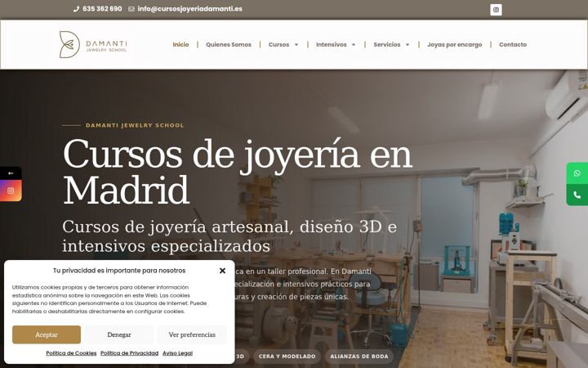Go to Inicio menu item
This screenshot has height=368, width=588.
[180, 44]
